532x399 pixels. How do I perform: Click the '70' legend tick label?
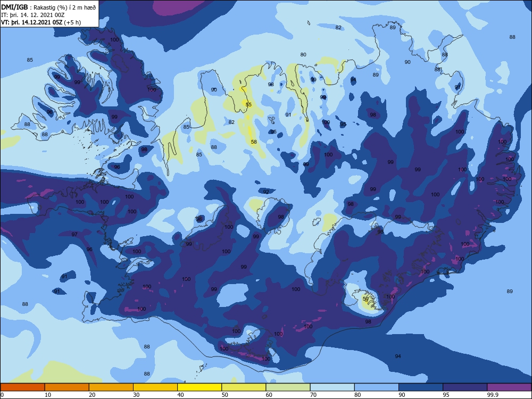(313, 395)
